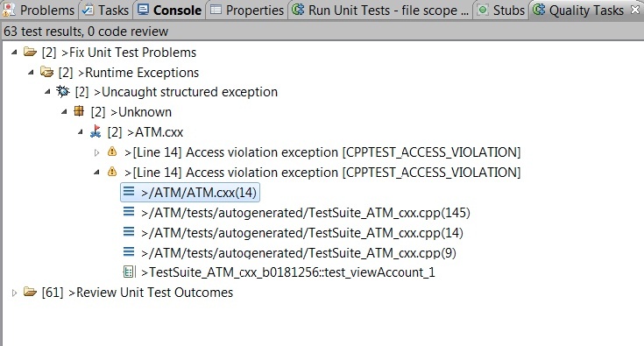The image size is (644, 346).
Task: Expand the Review Unit Test Outcomes node
Action: click(x=14, y=293)
